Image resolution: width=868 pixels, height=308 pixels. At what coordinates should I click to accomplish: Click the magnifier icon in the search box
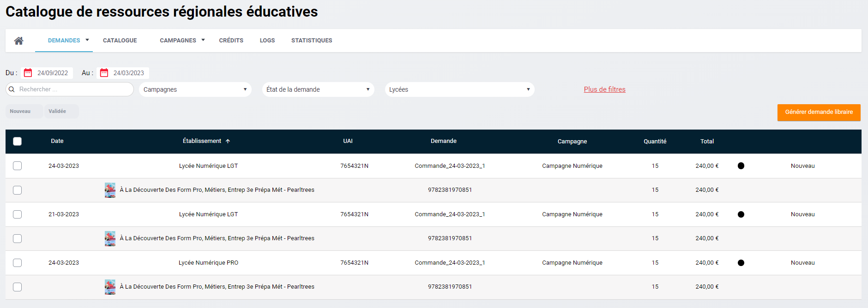tap(12, 89)
